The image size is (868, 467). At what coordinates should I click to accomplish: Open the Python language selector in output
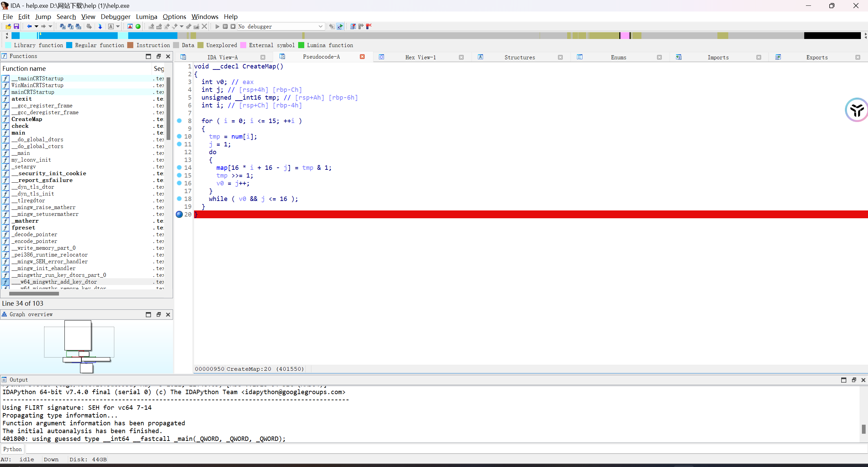point(13,449)
